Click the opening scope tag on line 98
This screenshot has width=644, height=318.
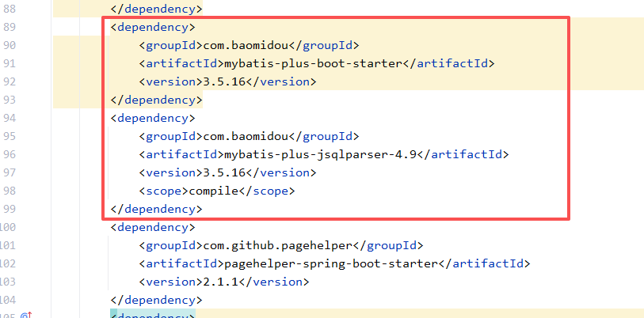point(163,191)
